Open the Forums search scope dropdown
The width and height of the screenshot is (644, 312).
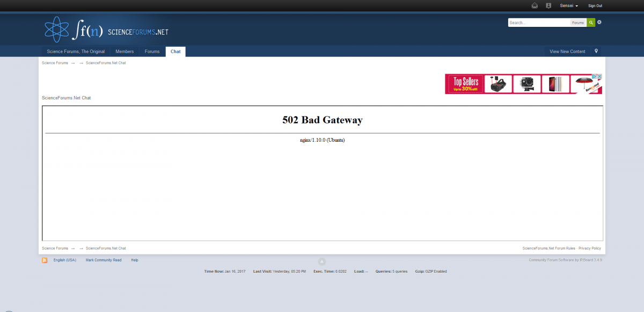(x=577, y=23)
